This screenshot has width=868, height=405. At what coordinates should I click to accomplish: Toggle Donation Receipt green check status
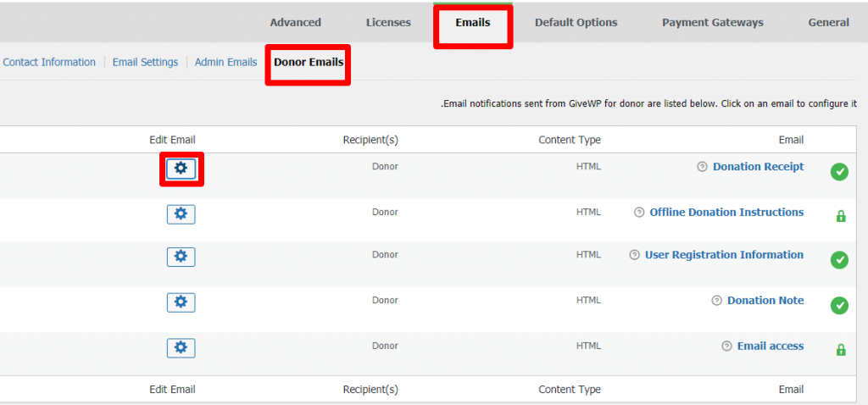click(839, 172)
